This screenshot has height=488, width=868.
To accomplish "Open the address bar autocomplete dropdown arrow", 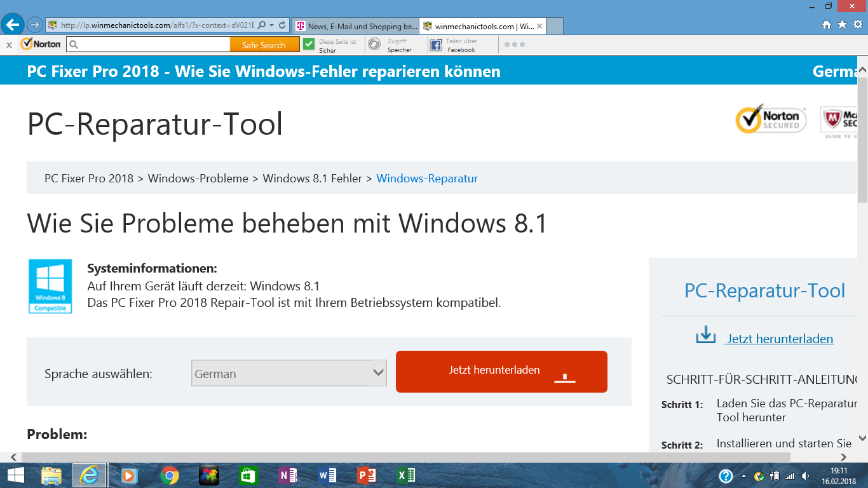I will [x=272, y=25].
